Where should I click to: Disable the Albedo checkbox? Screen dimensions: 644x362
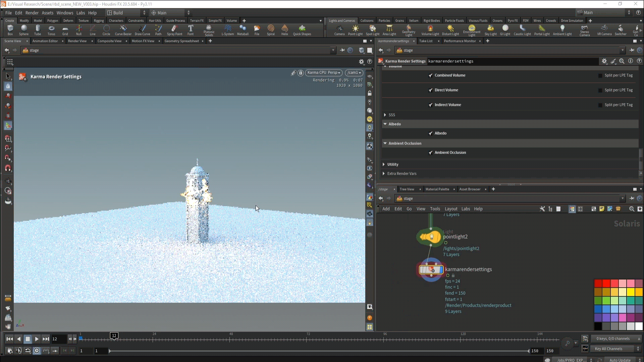(430, 133)
